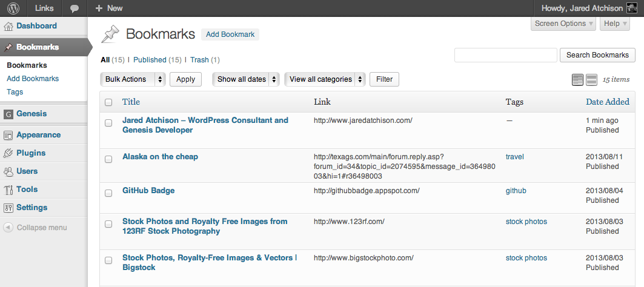
Task: Open the Bulk Actions dropdown
Action: tap(133, 79)
